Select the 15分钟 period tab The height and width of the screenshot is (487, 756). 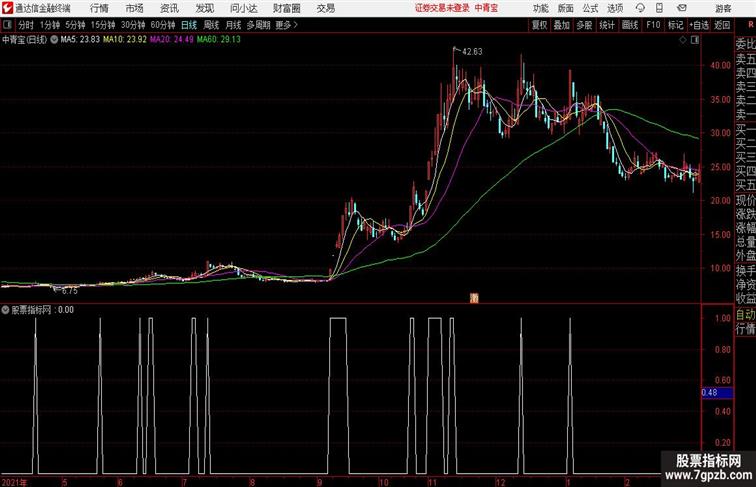pyautogui.click(x=103, y=25)
